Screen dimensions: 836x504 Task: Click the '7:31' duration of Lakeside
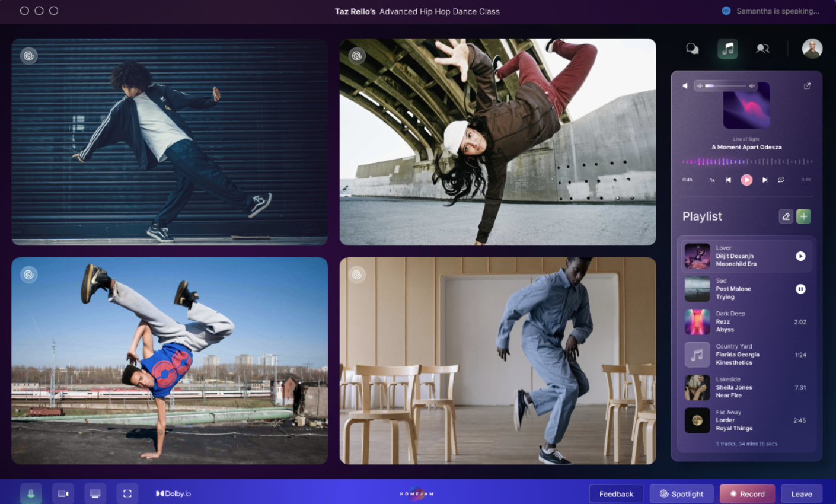800,387
